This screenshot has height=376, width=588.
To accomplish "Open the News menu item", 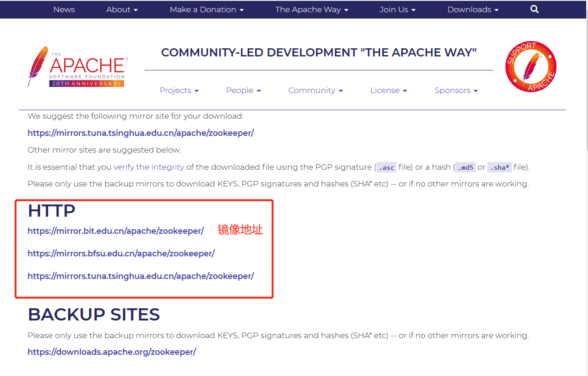I will (x=64, y=9).
